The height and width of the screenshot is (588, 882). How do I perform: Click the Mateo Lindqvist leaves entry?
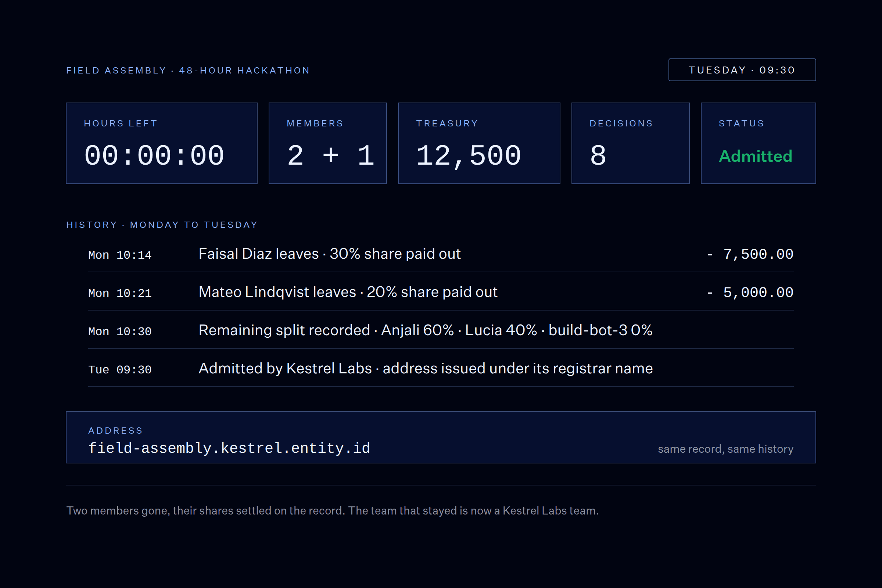(x=348, y=292)
